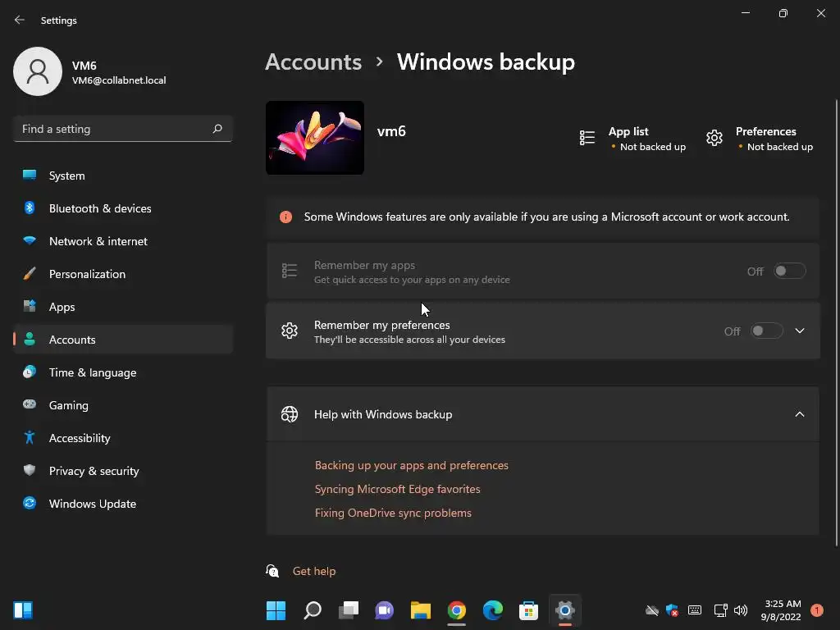The height and width of the screenshot is (630, 840).
Task: Click the Network wifi icon in sidebar
Action: pos(30,240)
